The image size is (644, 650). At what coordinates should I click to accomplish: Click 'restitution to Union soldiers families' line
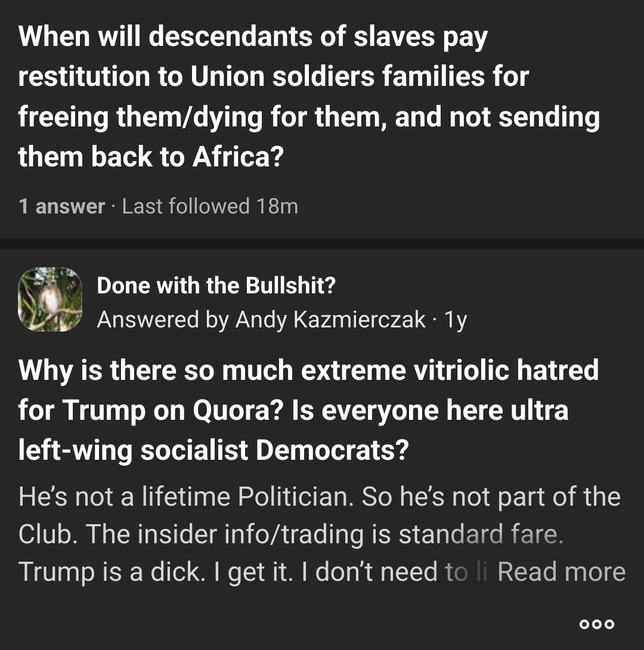(273, 77)
